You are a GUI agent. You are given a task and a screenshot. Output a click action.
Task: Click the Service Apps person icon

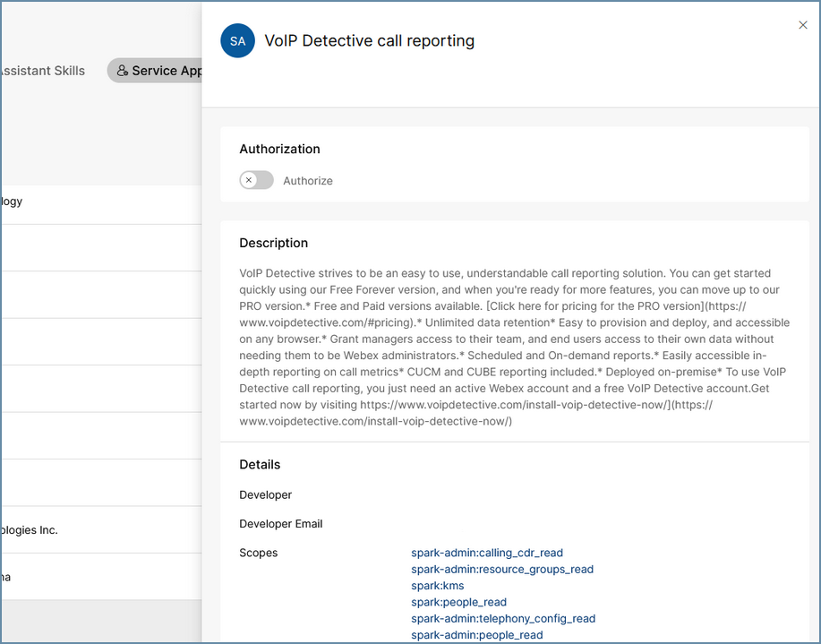(x=122, y=70)
